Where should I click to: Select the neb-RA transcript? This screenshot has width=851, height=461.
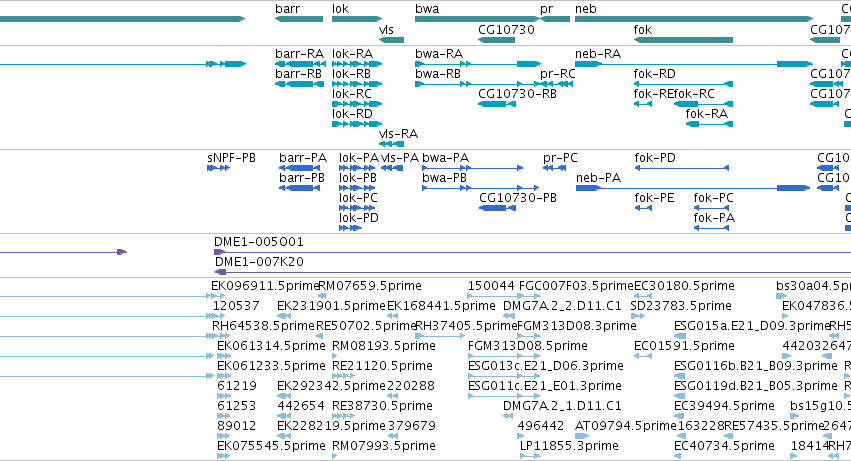[x=694, y=64]
